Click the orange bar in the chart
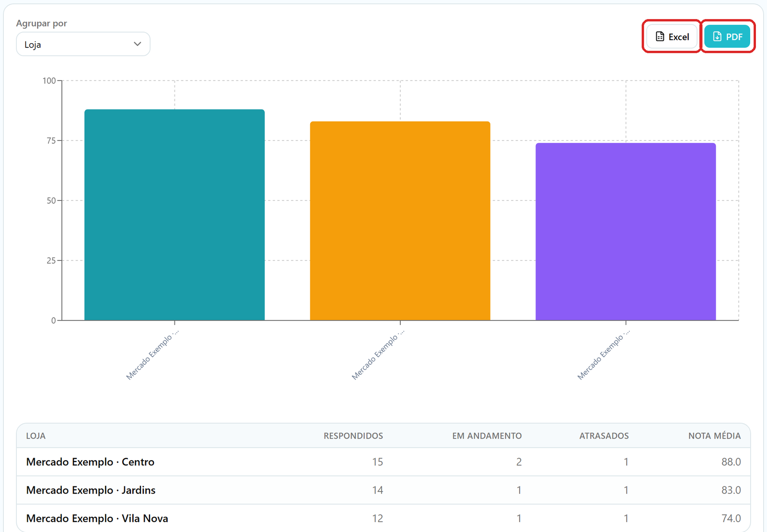767x532 pixels. coord(400,221)
